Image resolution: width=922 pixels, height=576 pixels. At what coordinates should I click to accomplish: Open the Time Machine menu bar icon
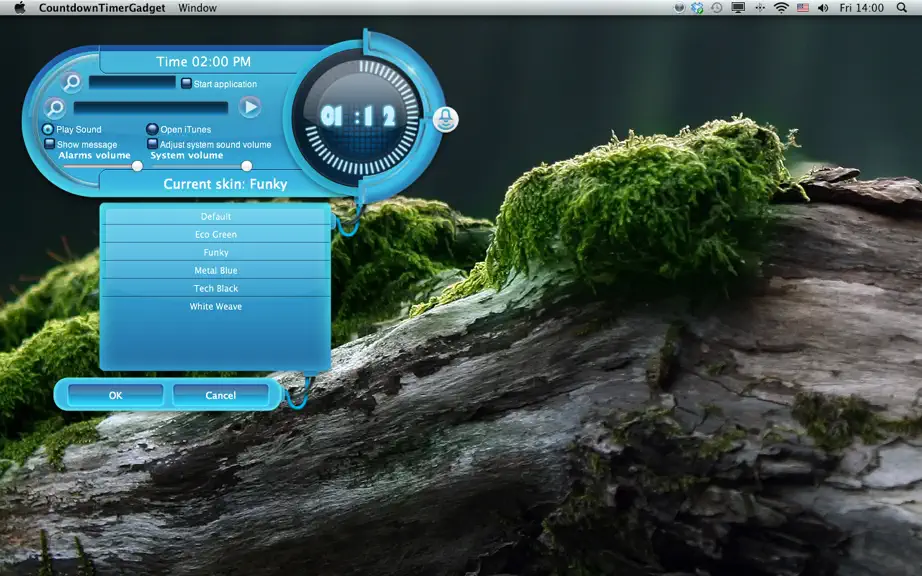point(717,8)
